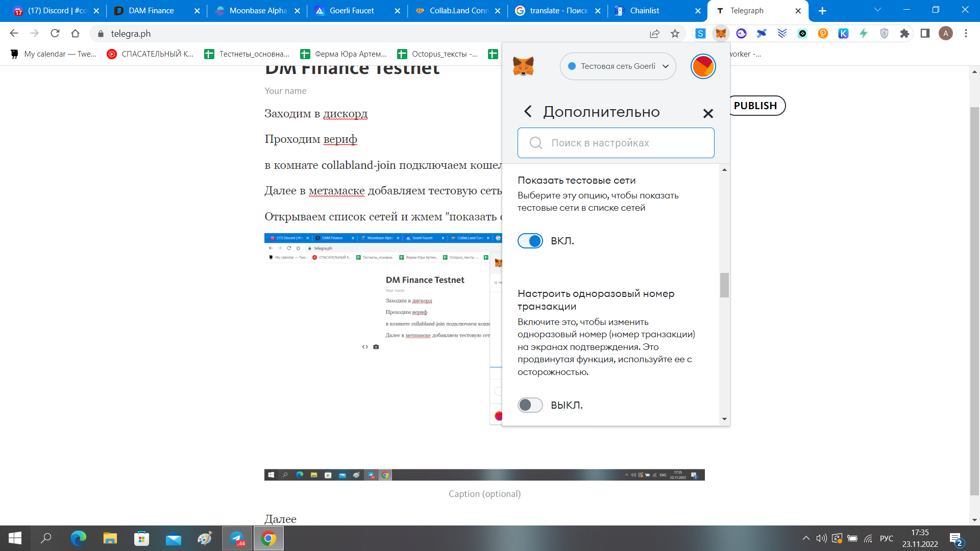Open the дискорд link in article
The height and width of the screenshot is (551, 980).
[345, 114]
